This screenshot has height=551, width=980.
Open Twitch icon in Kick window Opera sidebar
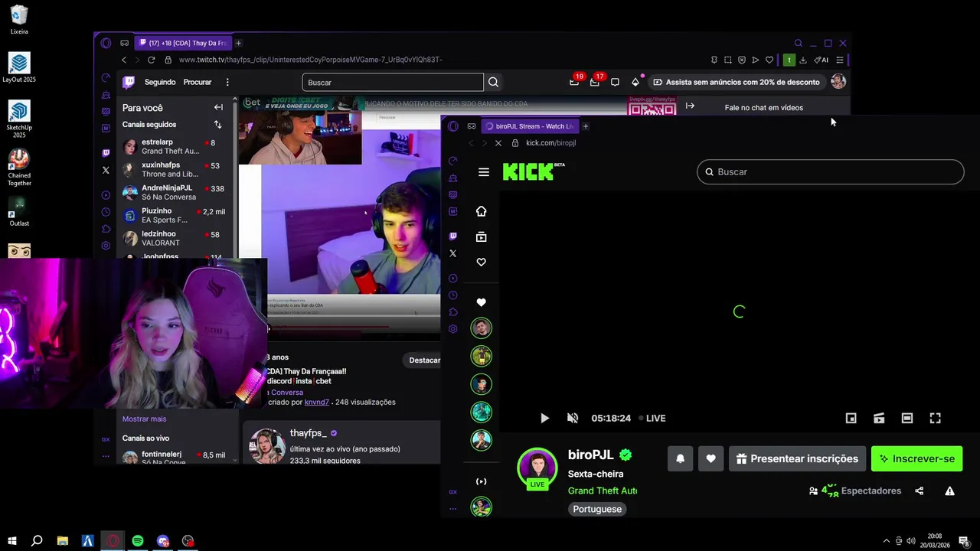(452, 236)
